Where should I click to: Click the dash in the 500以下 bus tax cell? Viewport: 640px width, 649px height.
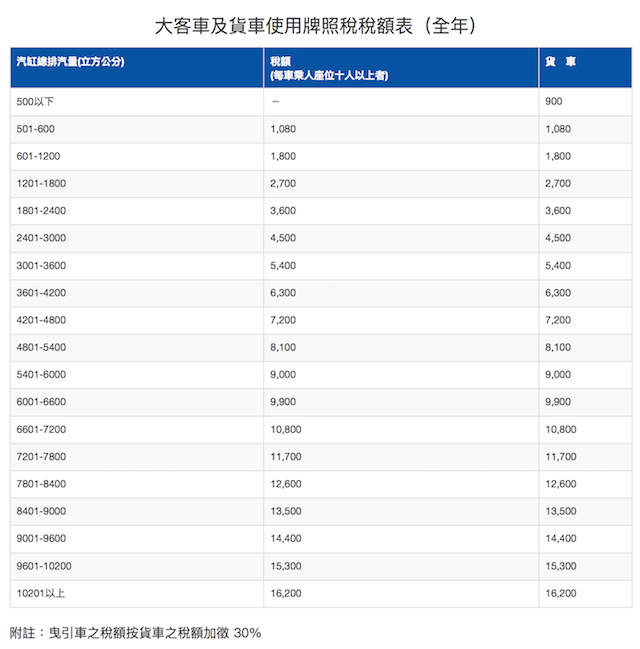(273, 102)
